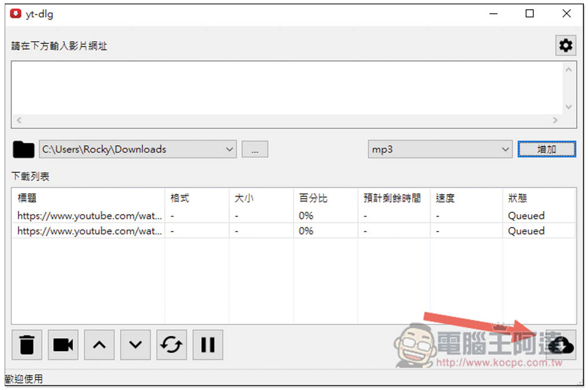Image resolution: width=588 pixels, height=390 pixels.
Task: Move selected download up in list
Action: point(99,345)
